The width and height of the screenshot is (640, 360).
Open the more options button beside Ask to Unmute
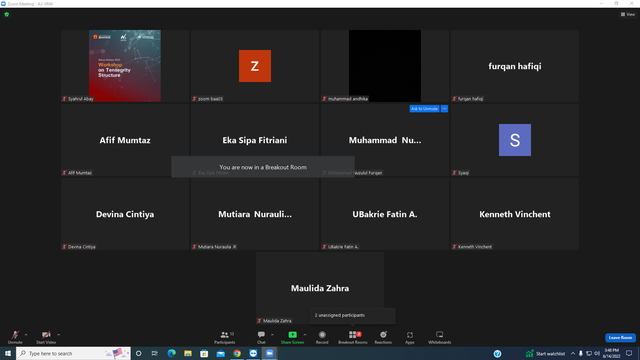click(x=444, y=109)
